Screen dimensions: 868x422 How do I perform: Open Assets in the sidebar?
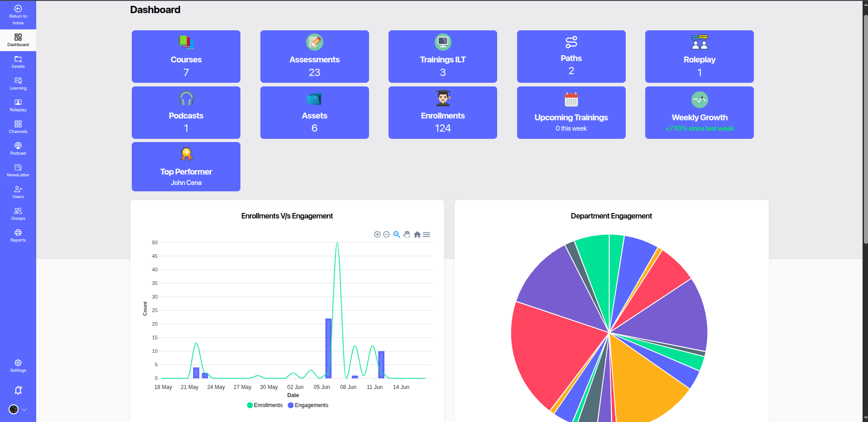[18, 62]
